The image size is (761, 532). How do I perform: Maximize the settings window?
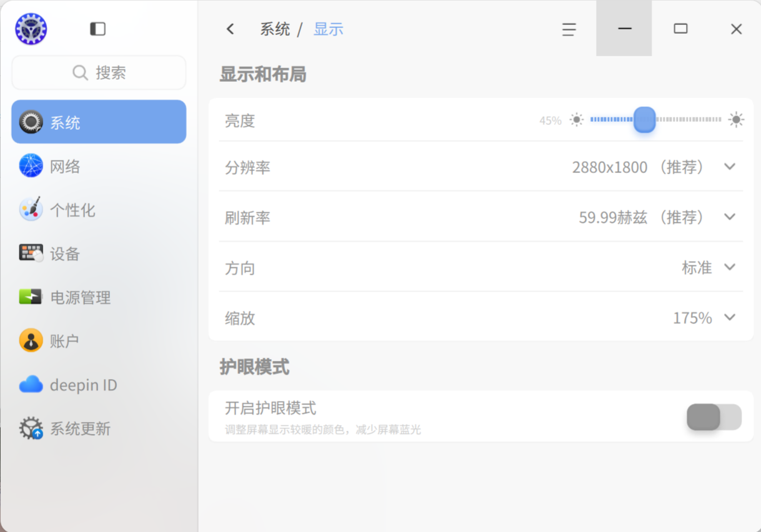680,29
